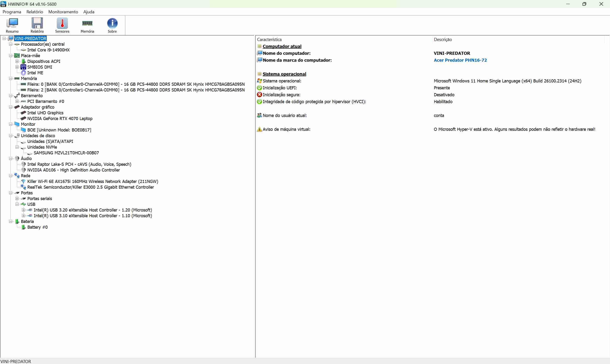Image resolution: width=610 pixels, height=364 pixels.
Task: Collapse the Memória tree branch
Action: pos(10,78)
